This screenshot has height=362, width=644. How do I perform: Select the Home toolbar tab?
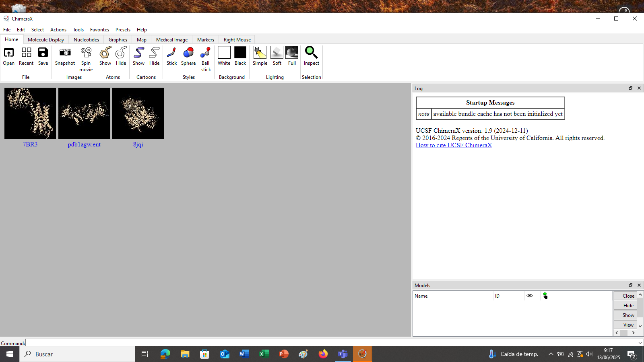[x=12, y=39]
